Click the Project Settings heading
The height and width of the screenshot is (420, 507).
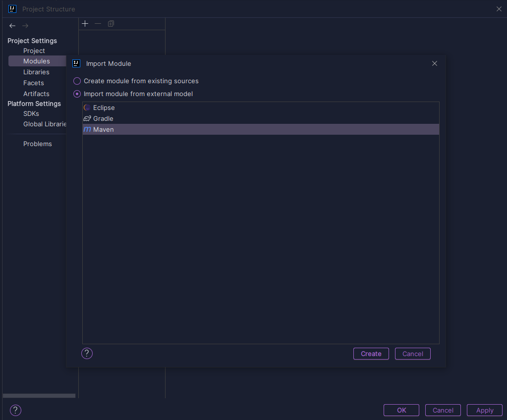pyautogui.click(x=32, y=41)
